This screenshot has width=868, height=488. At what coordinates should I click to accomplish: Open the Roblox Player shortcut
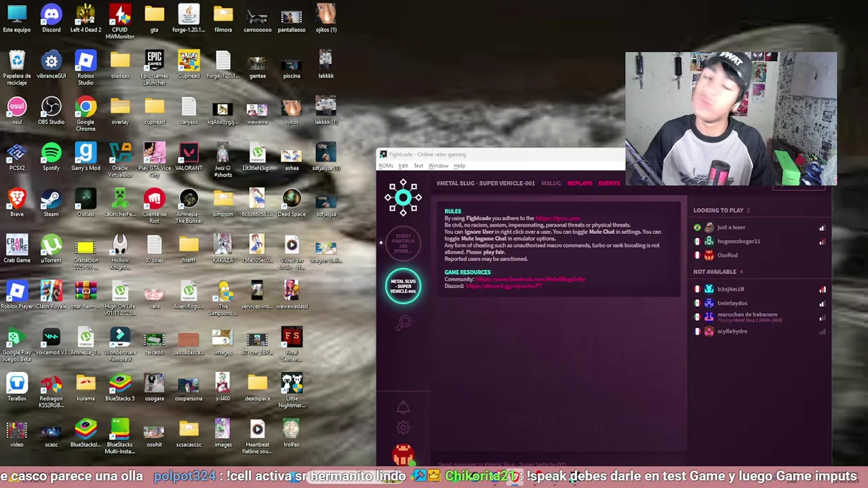(x=17, y=296)
